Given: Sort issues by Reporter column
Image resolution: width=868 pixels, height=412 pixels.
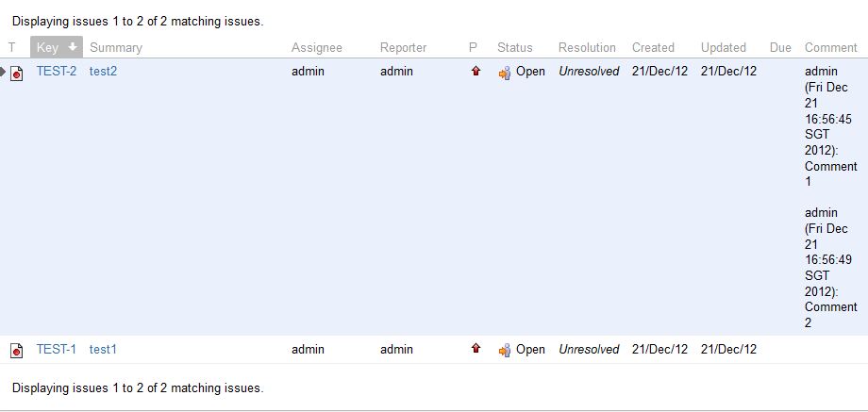Looking at the screenshot, I should pyautogui.click(x=403, y=47).
